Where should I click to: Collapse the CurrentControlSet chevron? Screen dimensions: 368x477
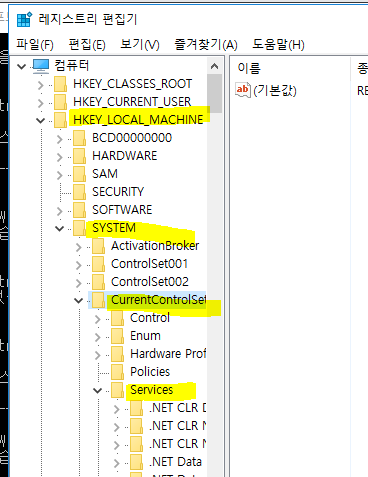[x=79, y=301]
